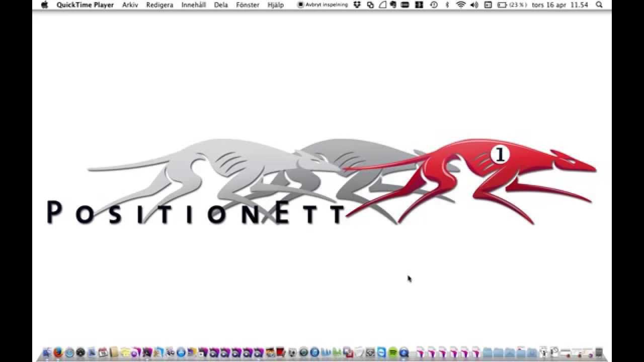Open the Redigera menu
The width and height of the screenshot is (644, 362).
159,5
